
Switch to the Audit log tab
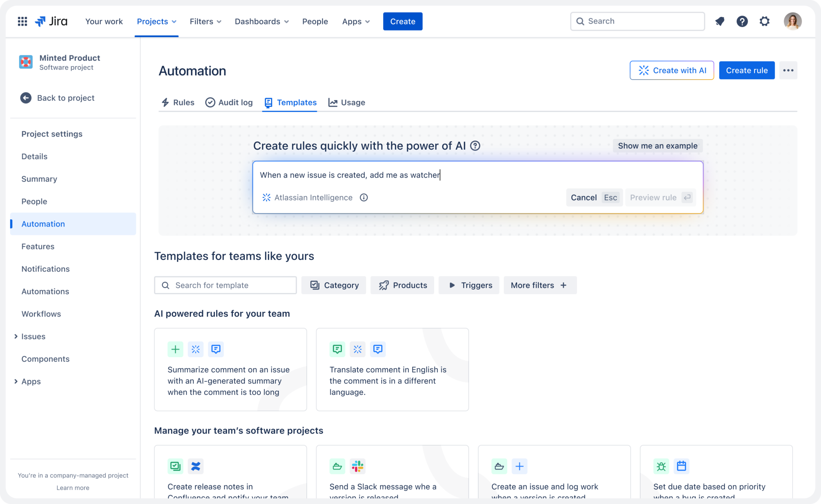click(229, 102)
